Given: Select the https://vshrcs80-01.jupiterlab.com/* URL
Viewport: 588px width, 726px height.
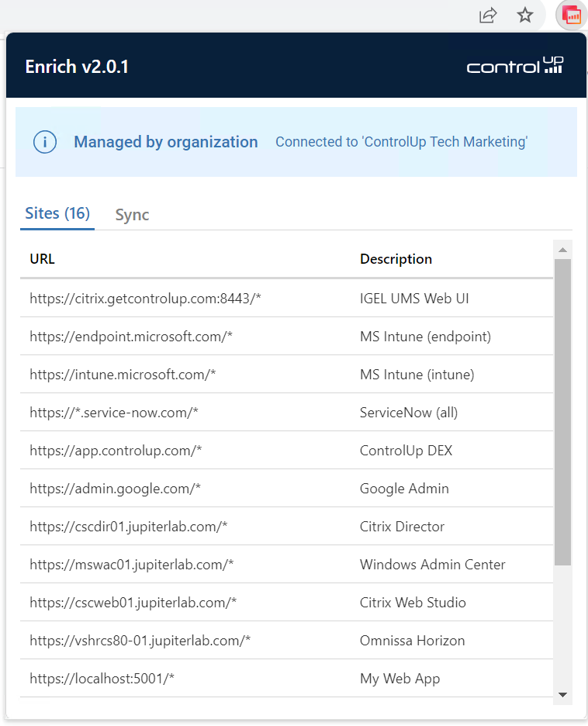Looking at the screenshot, I should point(140,641).
